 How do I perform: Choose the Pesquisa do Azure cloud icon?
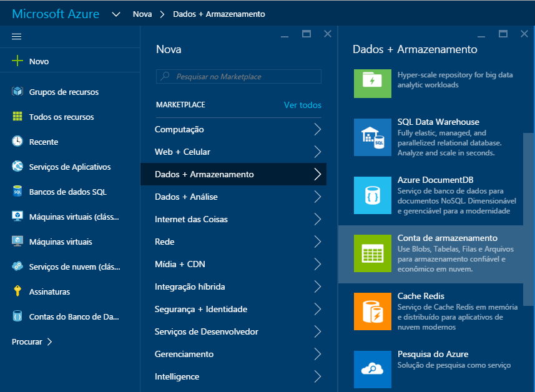point(372,369)
